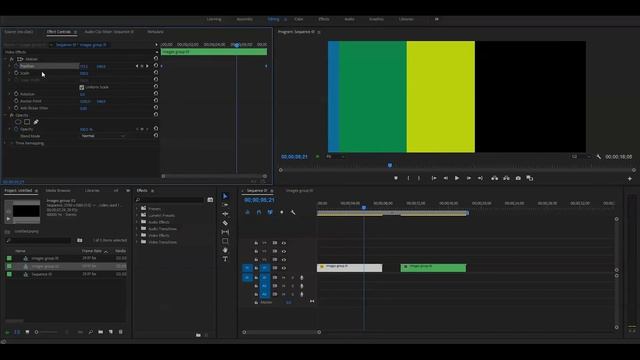
Task: Open Program monitor settings wrench
Action: [x=598, y=157]
